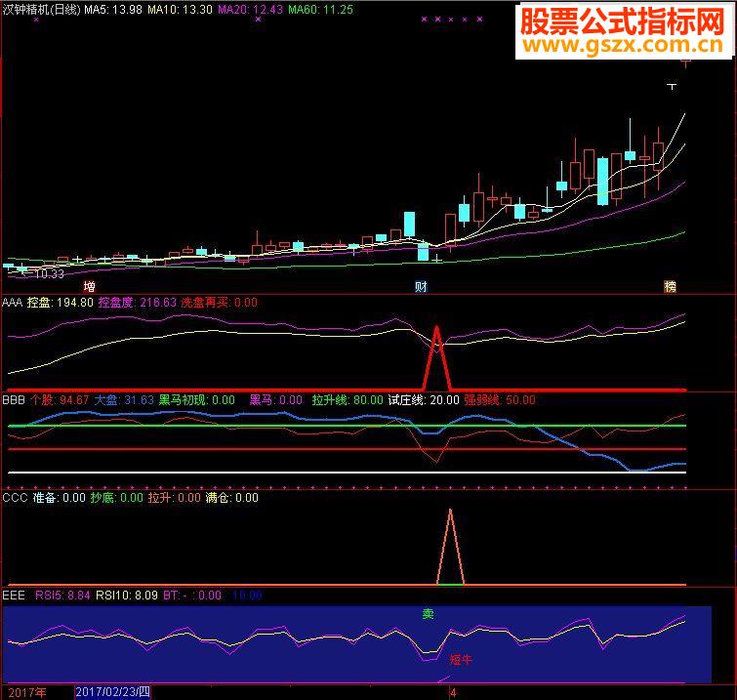Click the highlighted date 2017/02/23/四
The height and width of the screenshot is (700, 737).
coord(113,692)
